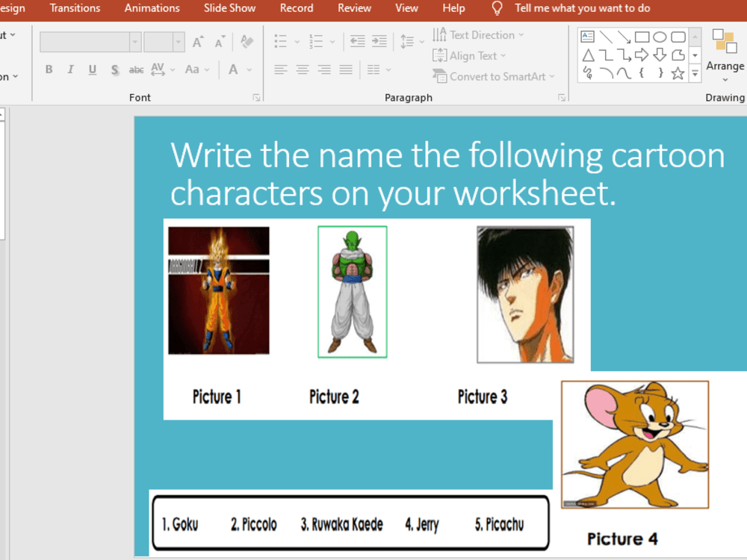Select the Elbow Connector shape
747x560 pixels.
point(606,55)
